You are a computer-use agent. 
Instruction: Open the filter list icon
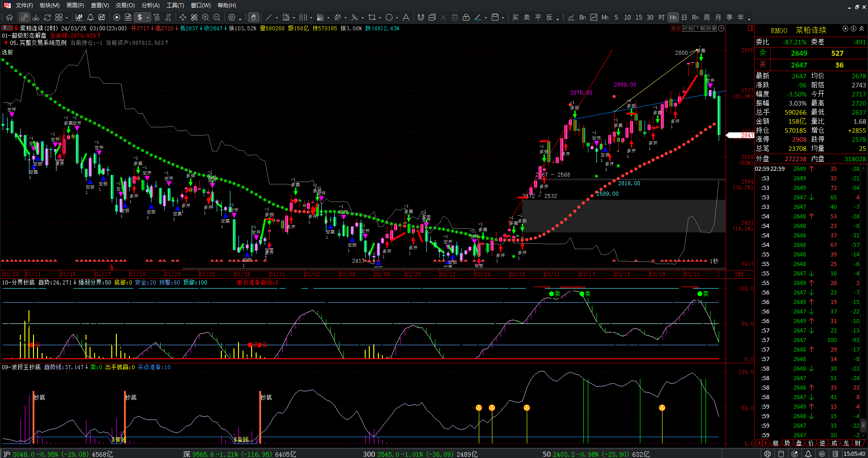click(x=157, y=17)
